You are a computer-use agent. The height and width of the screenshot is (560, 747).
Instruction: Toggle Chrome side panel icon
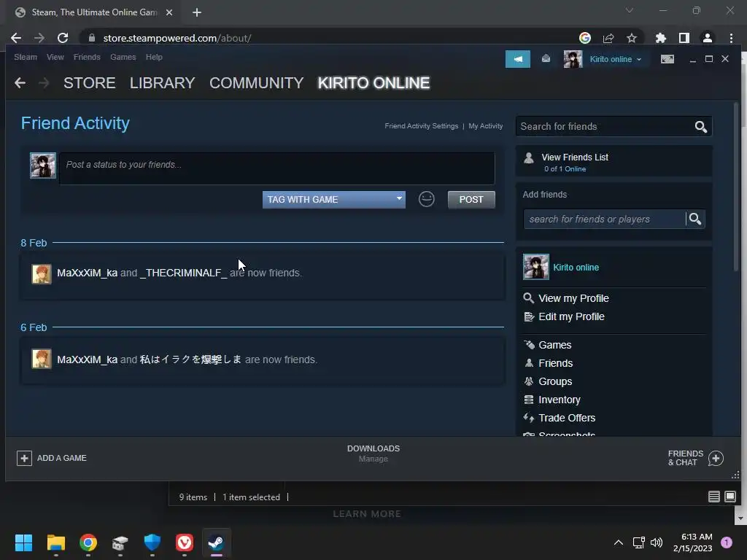click(x=684, y=38)
